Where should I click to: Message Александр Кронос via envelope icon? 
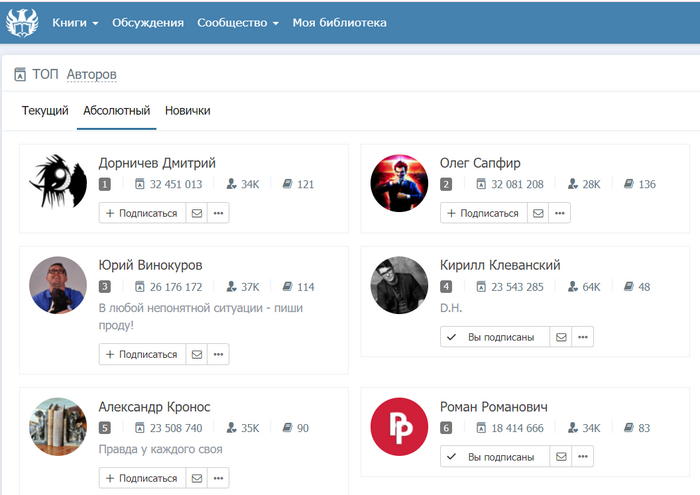[x=196, y=478]
